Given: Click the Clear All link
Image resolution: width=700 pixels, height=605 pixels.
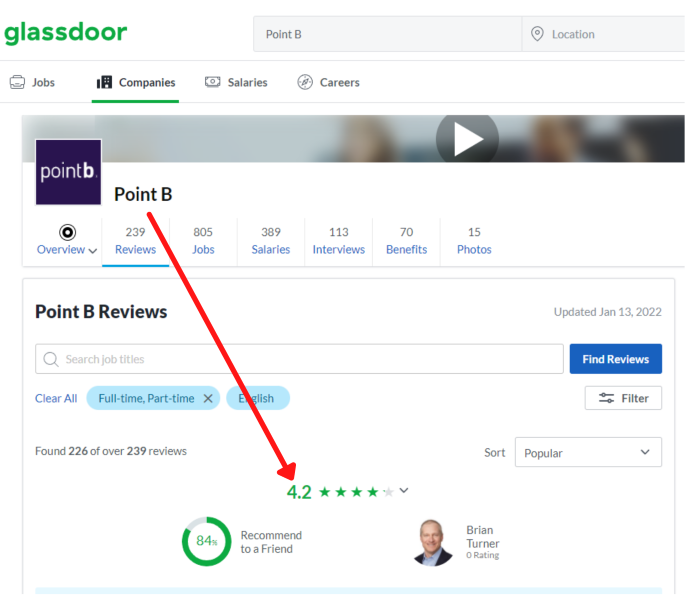Looking at the screenshot, I should (x=56, y=398).
